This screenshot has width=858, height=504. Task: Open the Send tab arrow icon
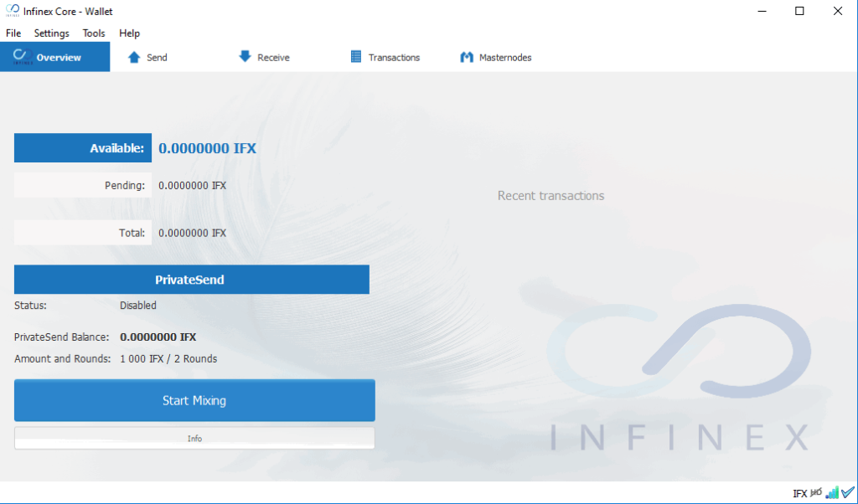pyautogui.click(x=135, y=57)
